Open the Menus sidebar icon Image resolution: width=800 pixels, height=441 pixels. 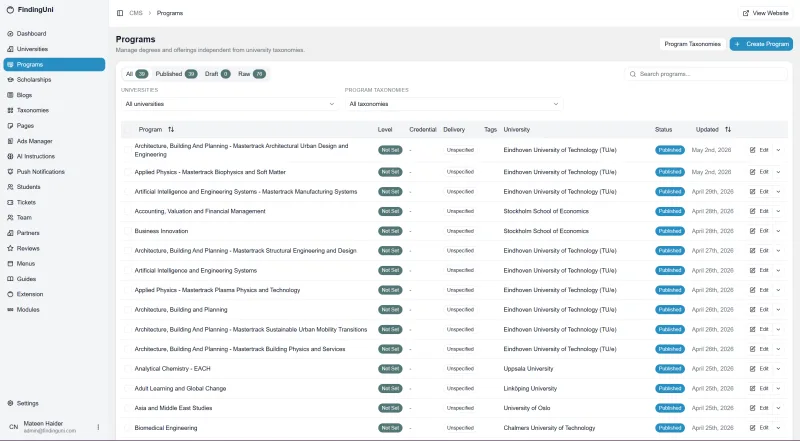[x=10, y=263]
